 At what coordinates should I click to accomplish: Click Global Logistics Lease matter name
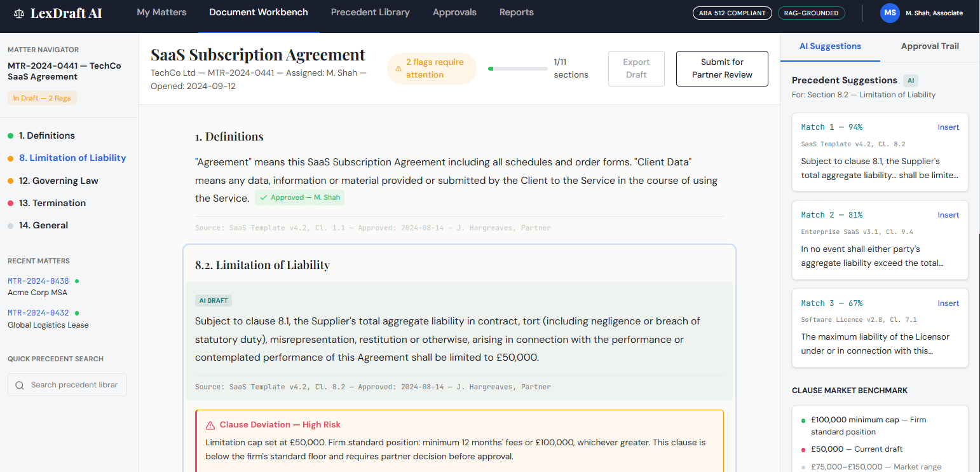pos(48,324)
